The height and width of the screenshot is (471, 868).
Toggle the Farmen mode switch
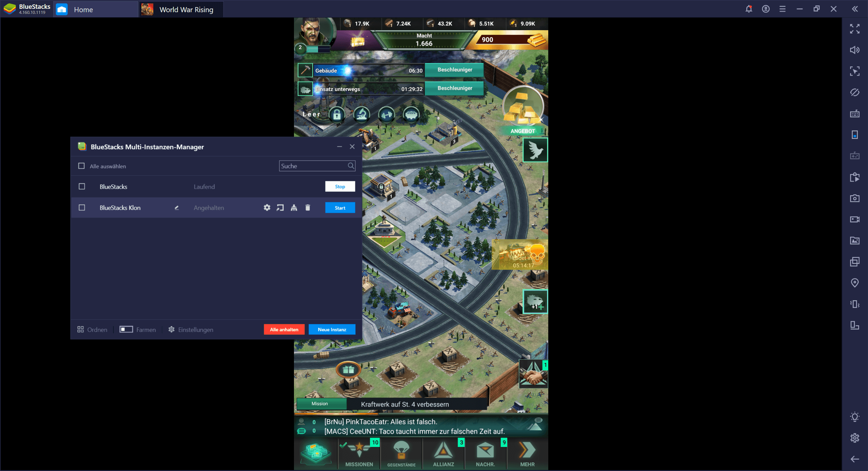click(126, 329)
